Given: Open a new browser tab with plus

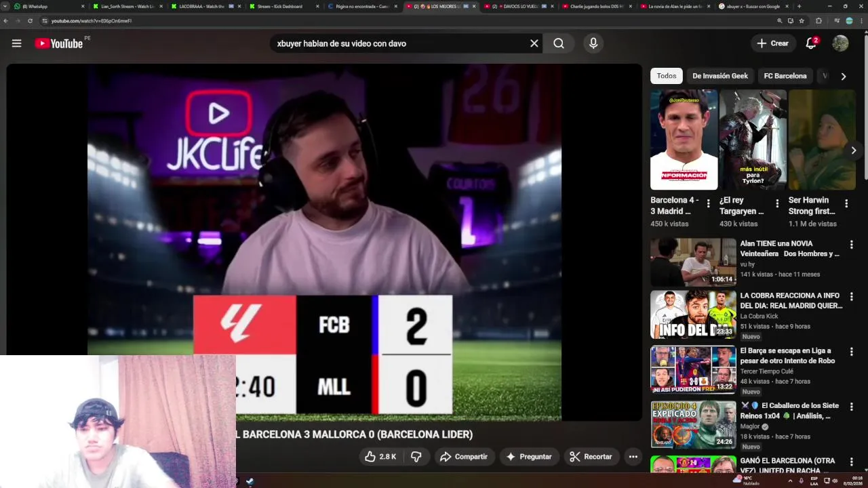Looking at the screenshot, I should [x=799, y=6].
